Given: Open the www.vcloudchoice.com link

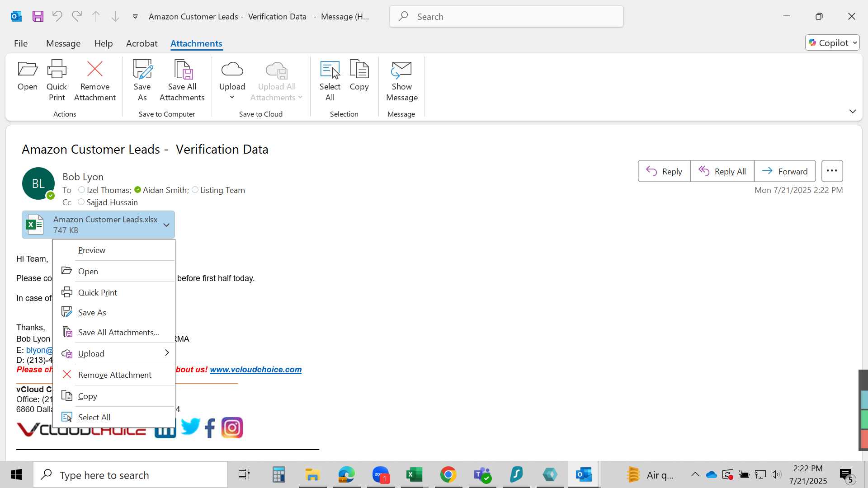Looking at the screenshot, I should point(255,370).
